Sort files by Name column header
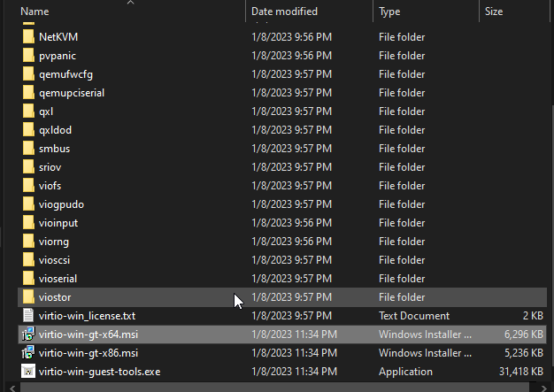 pos(35,12)
